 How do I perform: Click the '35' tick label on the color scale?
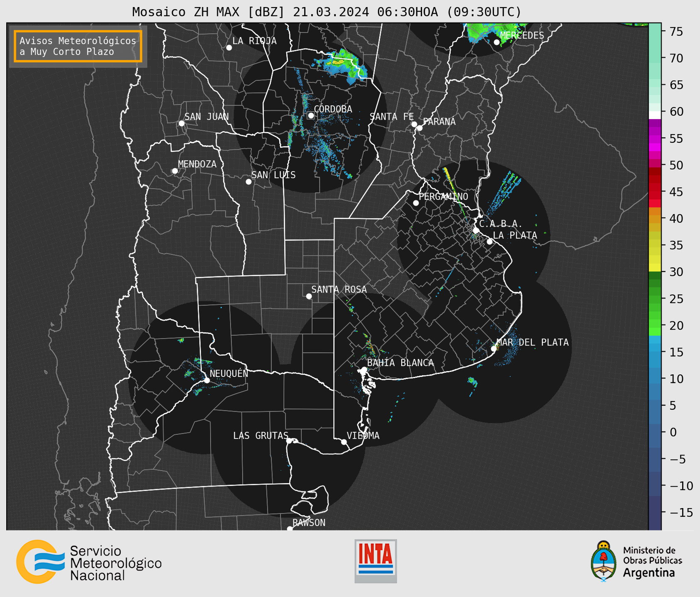tap(676, 245)
